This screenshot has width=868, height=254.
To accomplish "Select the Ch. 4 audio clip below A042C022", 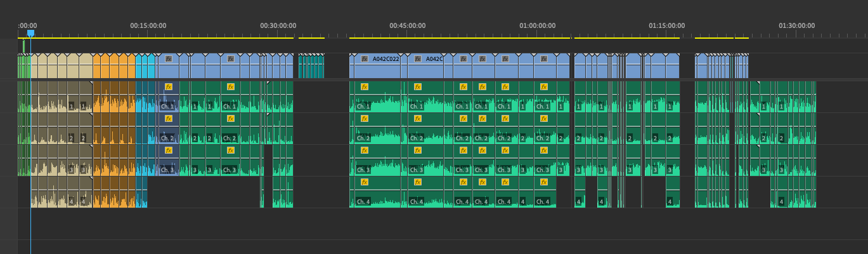I will pos(377,197).
